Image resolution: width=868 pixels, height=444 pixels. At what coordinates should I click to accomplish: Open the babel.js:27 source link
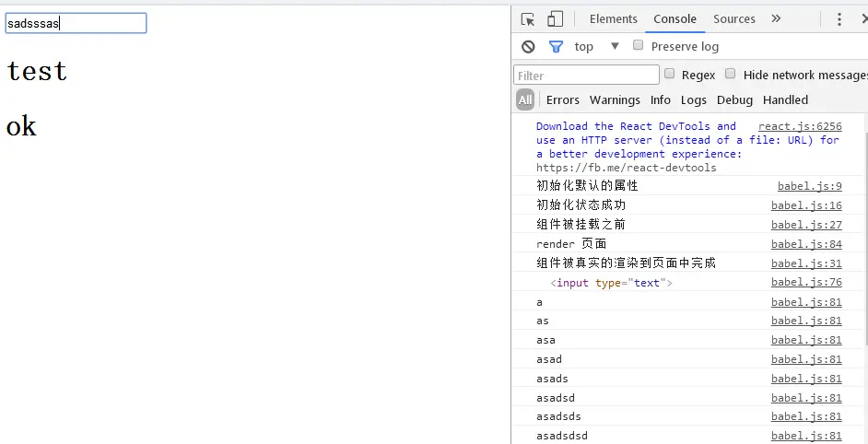point(806,225)
